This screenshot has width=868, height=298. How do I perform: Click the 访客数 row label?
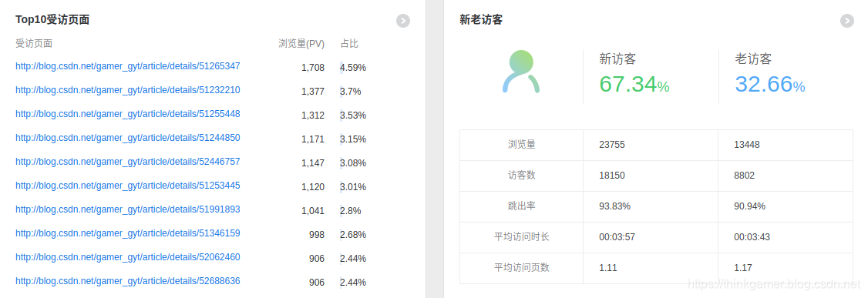[x=521, y=176]
